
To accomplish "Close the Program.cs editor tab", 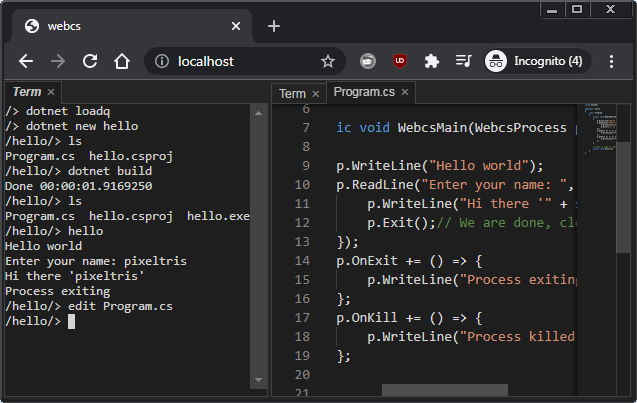I will click(405, 92).
